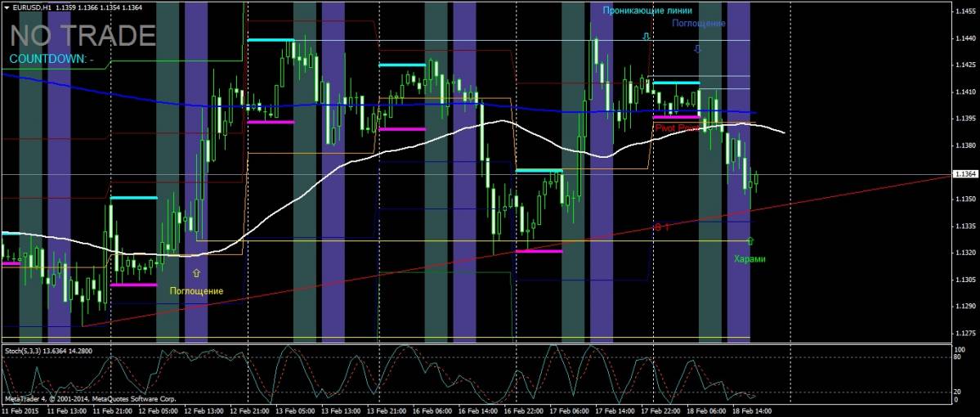The height and width of the screenshot is (417, 980).
Task: Click the current price tag 1.1364
Action: coord(964,174)
